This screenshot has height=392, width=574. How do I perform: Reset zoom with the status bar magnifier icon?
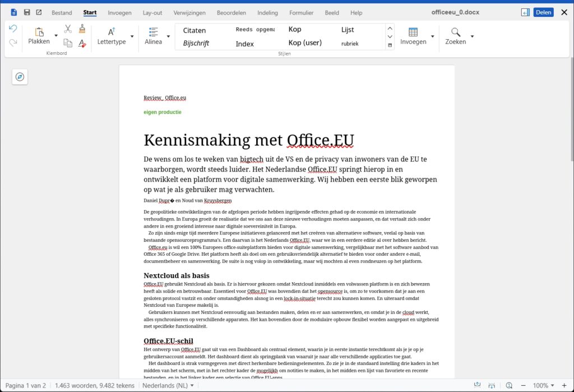pos(509,385)
